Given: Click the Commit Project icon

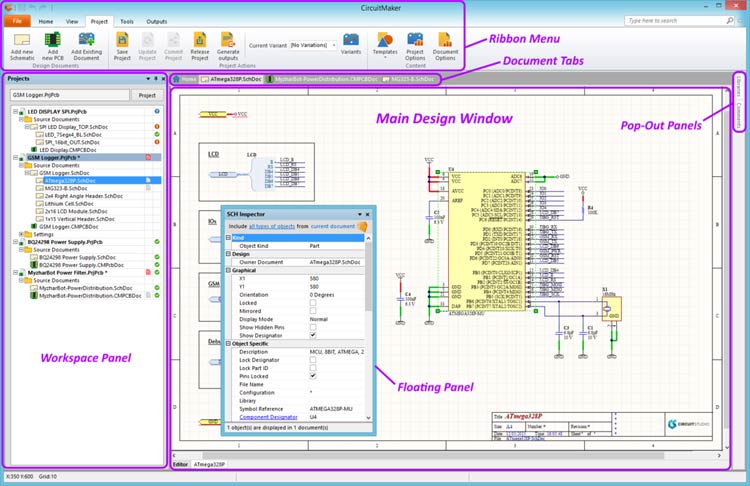Looking at the screenshot, I should pyautogui.click(x=173, y=40).
